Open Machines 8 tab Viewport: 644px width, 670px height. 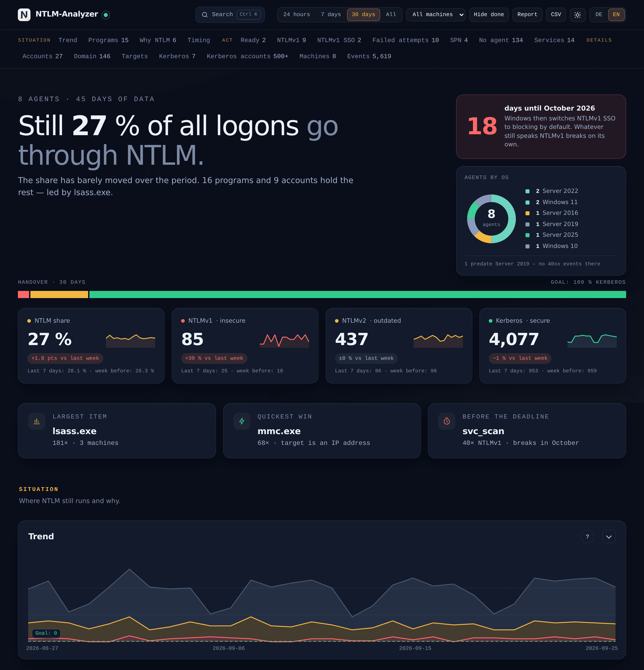tap(318, 56)
